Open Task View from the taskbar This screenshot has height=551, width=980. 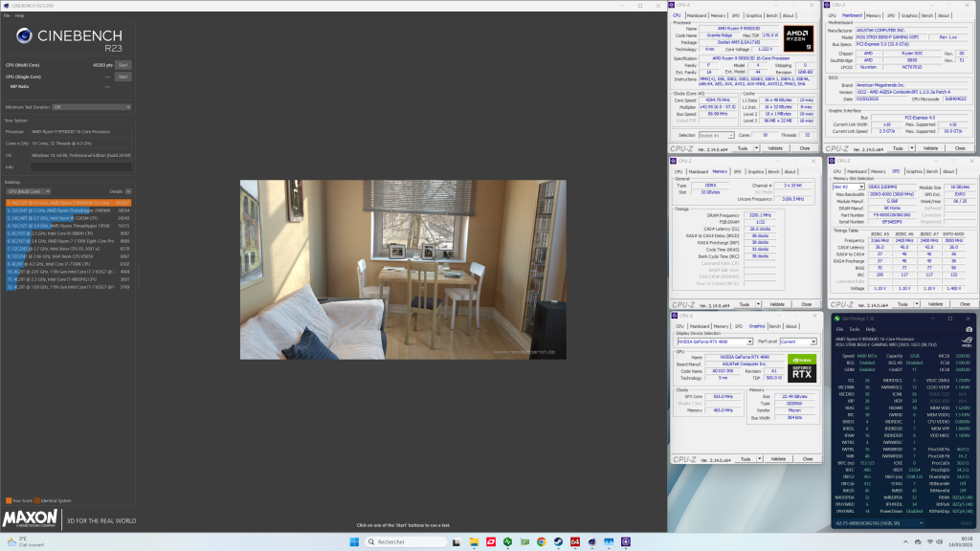[x=457, y=541]
